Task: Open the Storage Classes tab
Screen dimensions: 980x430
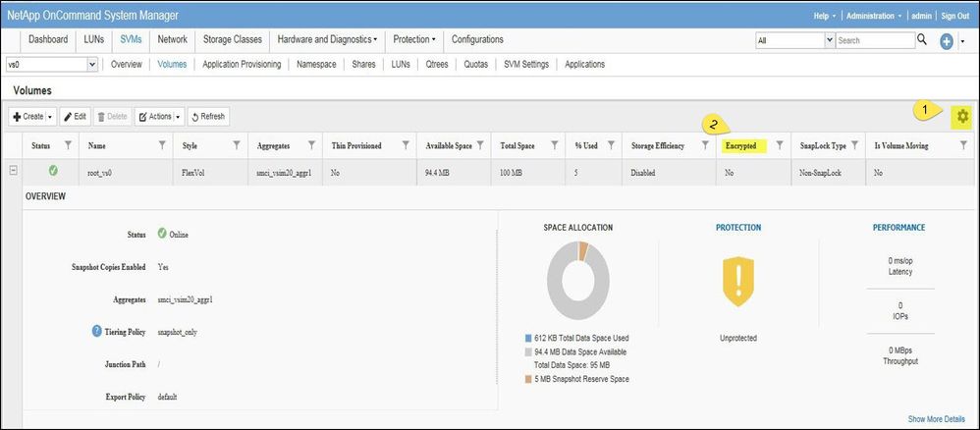Action: click(233, 39)
